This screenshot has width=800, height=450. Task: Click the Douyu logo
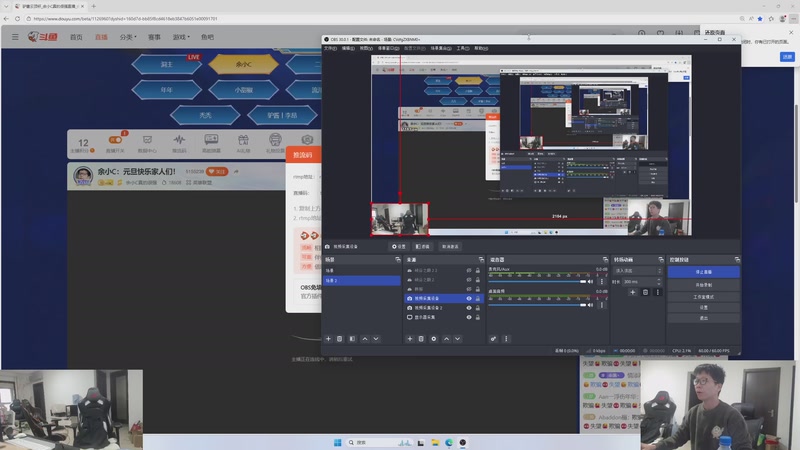click(43, 37)
